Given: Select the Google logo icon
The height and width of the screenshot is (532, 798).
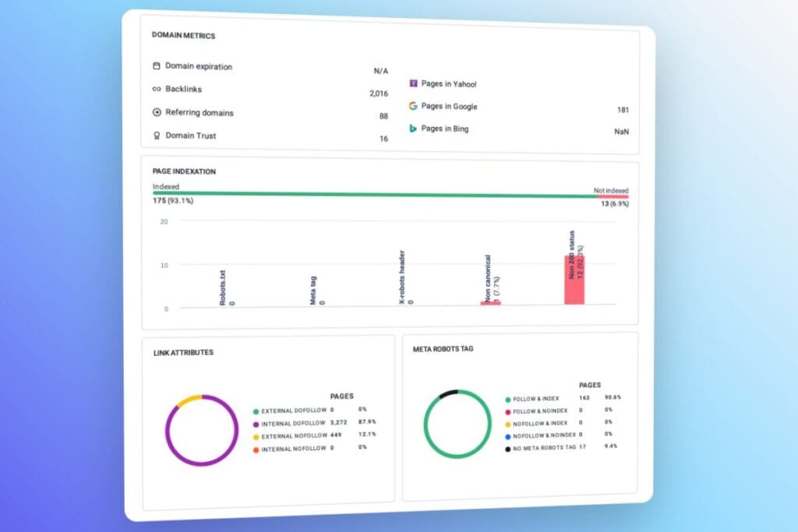Looking at the screenshot, I should (x=413, y=106).
